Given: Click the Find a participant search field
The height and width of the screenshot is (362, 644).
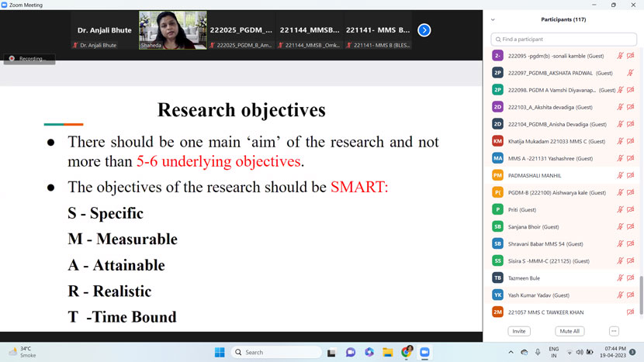Looking at the screenshot, I should click(563, 40).
